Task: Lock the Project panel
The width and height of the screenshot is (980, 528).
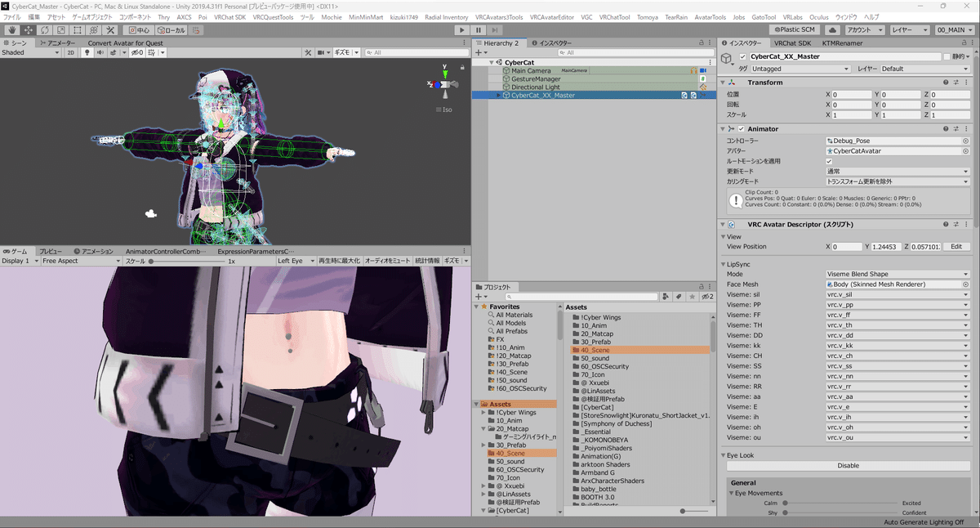Action: pos(701,287)
